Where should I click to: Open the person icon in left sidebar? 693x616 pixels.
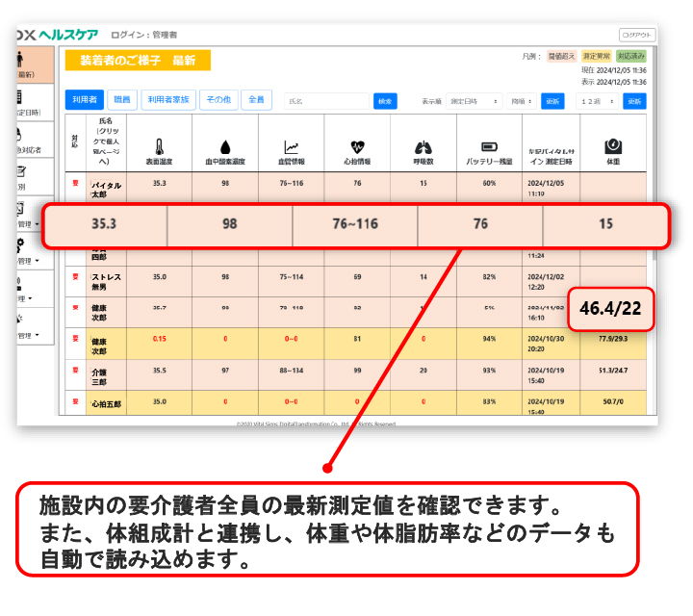tap(21, 62)
